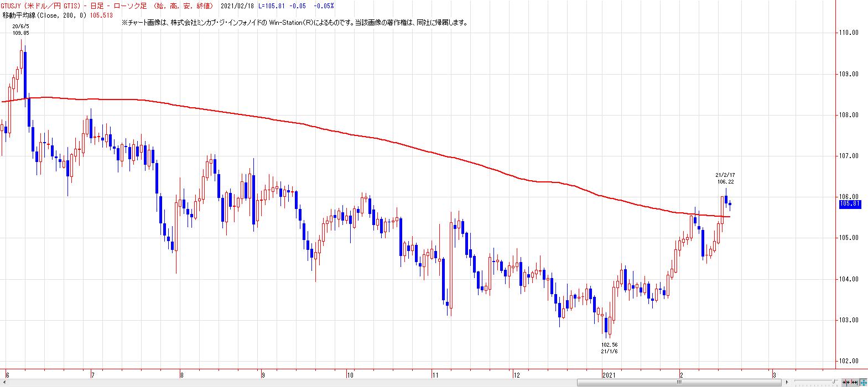The height and width of the screenshot is (387, 868).
Task: Click the 104.00 price axis label
Action: (x=849, y=279)
